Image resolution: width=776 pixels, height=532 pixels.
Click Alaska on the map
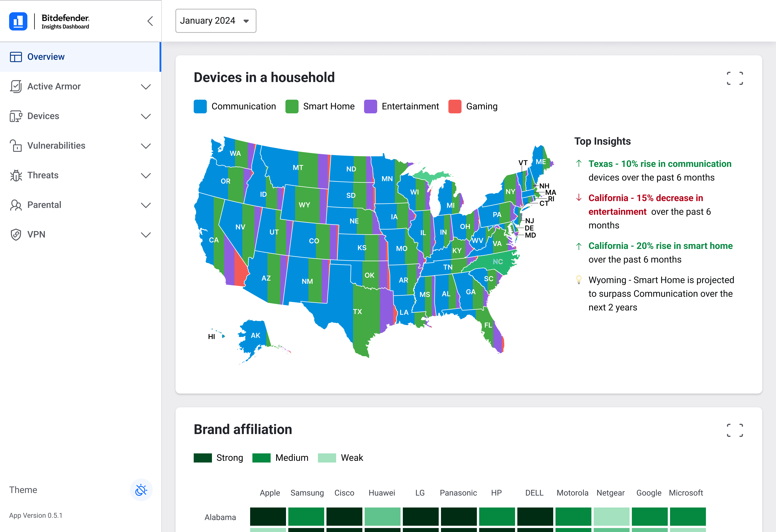[255, 335]
